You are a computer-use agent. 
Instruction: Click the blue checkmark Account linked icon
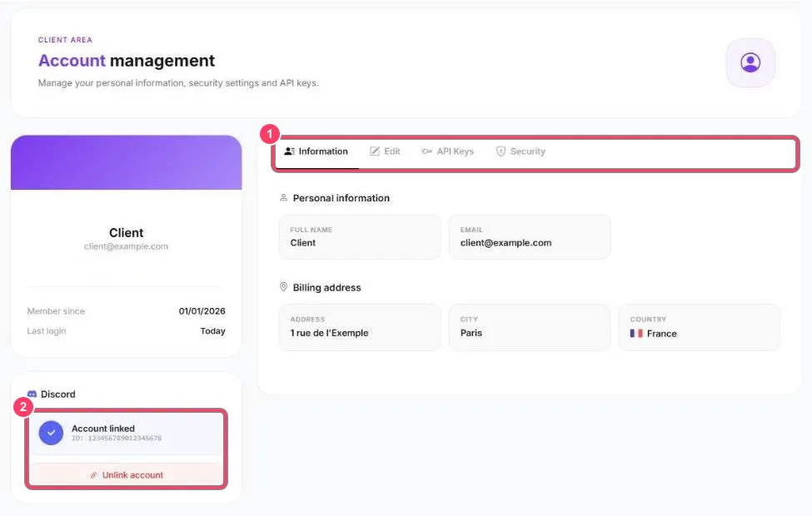tap(52, 434)
